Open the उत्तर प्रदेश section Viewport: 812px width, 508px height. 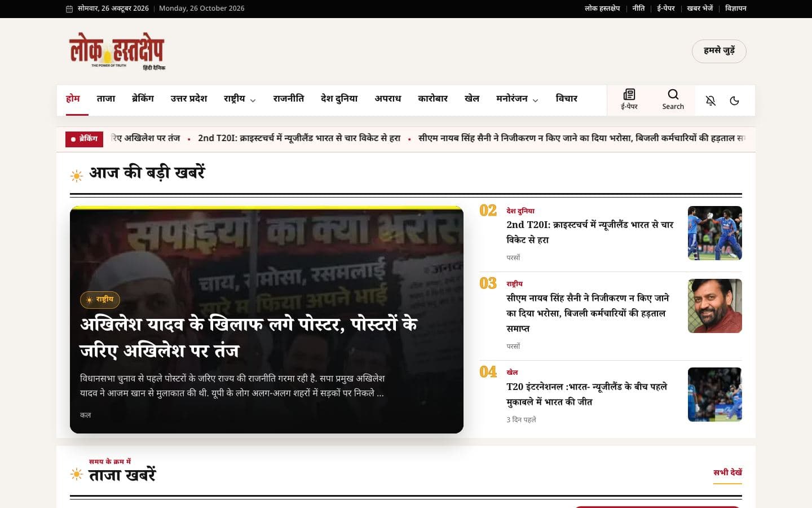tap(188, 99)
